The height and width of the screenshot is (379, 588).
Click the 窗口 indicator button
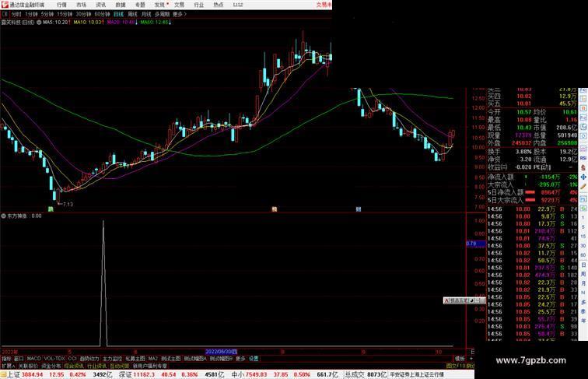[x=19, y=359]
